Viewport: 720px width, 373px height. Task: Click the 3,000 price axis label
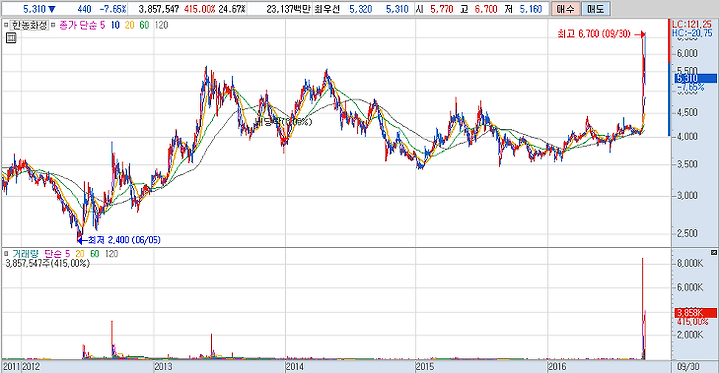pyautogui.click(x=688, y=196)
